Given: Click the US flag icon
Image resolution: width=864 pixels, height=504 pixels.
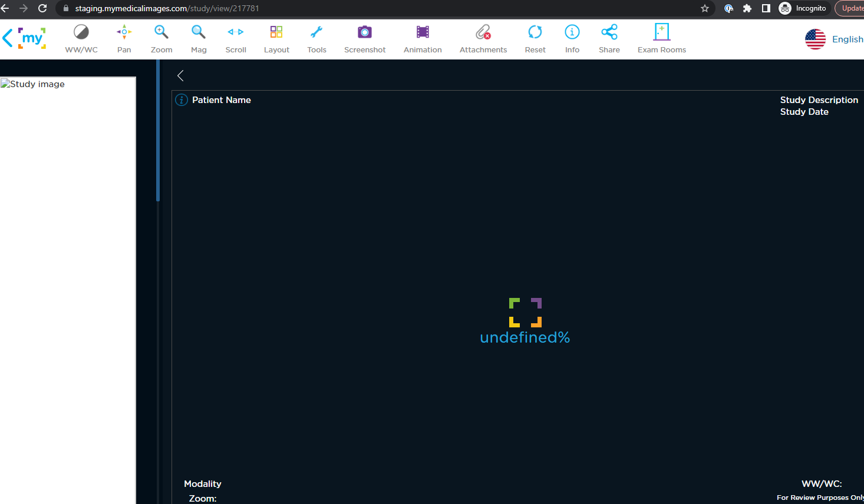Looking at the screenshot, I should 815,39.
